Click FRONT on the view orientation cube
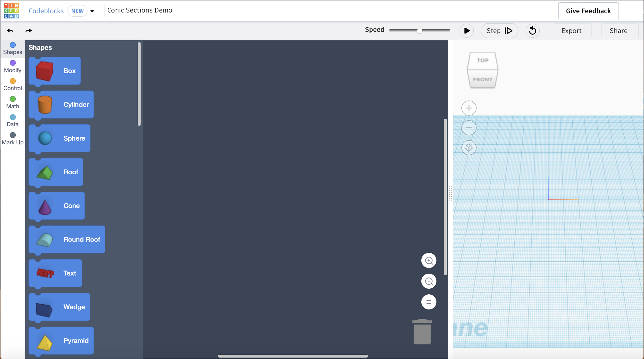The image size is (644, 359). 482,79
